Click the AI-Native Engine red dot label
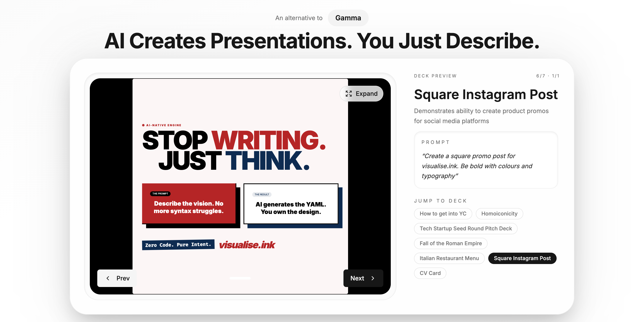This screenshot has width=644, height=322. point(162,125)
